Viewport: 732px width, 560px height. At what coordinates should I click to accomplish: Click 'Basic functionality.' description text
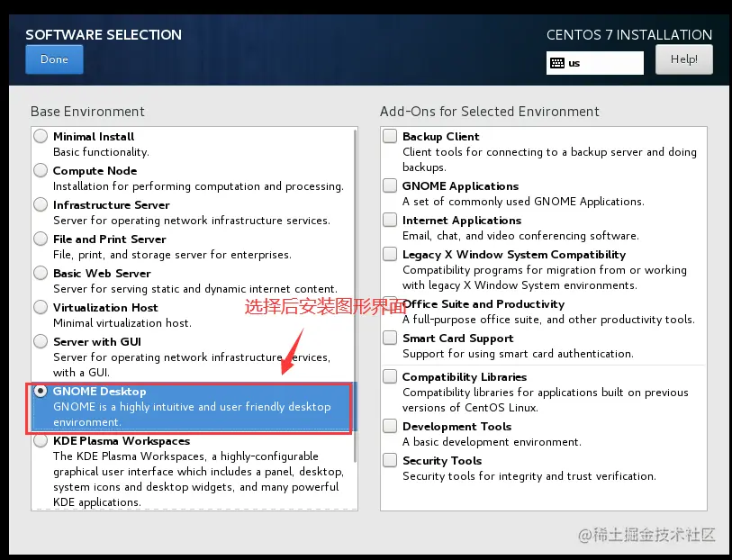tap(101, 152)
